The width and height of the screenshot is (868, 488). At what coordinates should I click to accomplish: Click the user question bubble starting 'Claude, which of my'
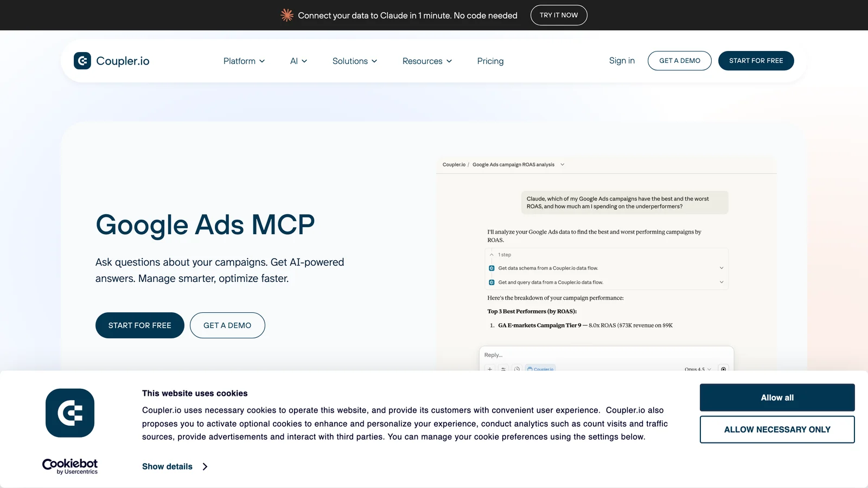624,203
